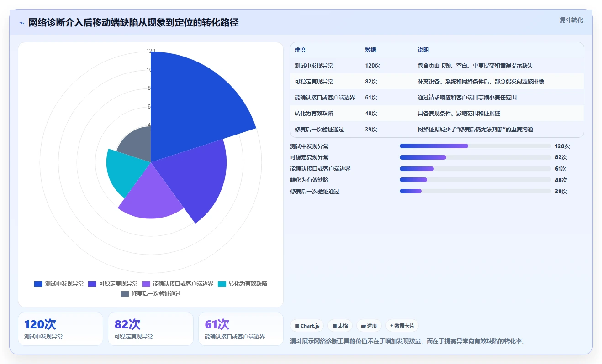Click the 表格 tag chip
The image size is (602, 364).
pos(340,326)
